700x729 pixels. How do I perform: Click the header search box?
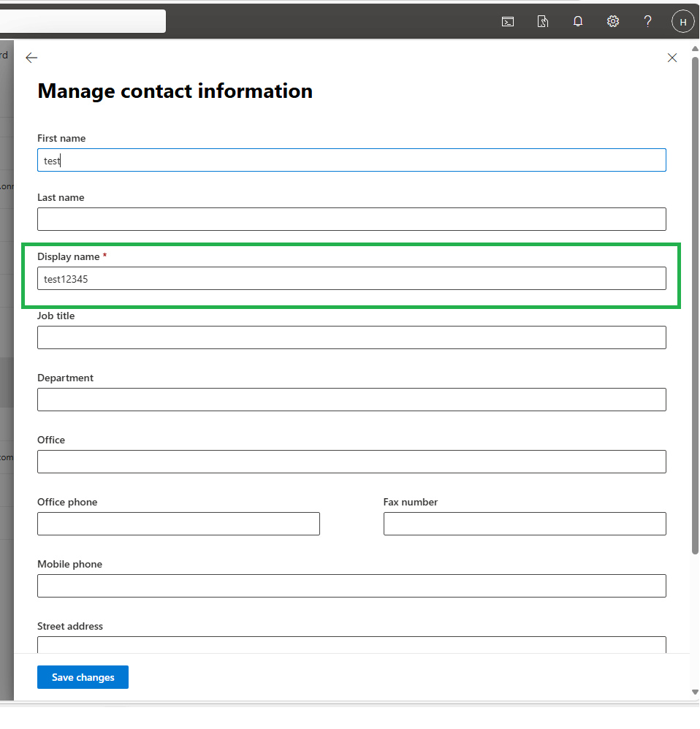coord(83,21)
